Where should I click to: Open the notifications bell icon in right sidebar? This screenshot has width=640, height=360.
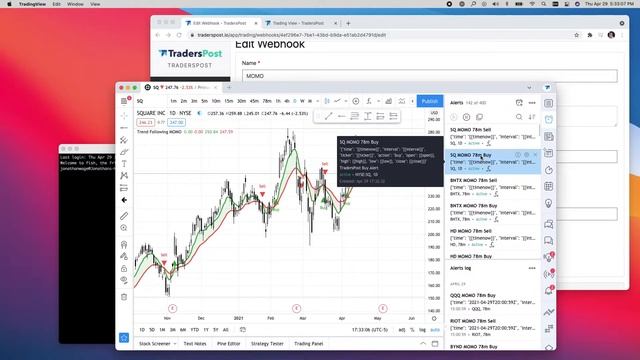549,291
